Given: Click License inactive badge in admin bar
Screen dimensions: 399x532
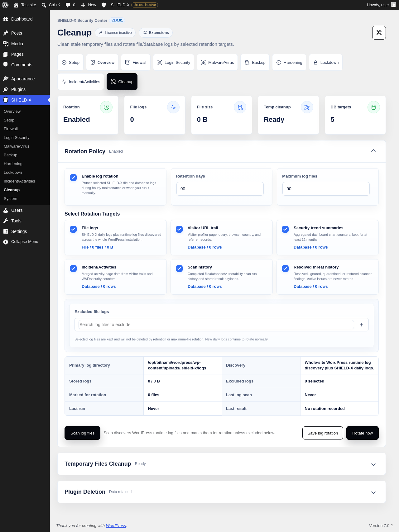Looking at the screenshot, I should pos(145,5).
